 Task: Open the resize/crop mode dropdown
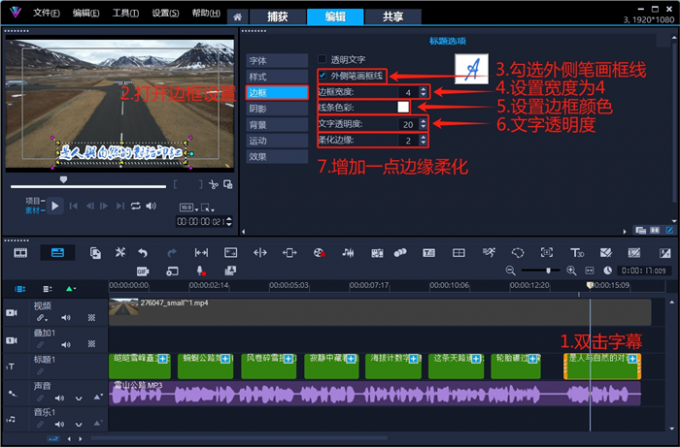pyautogui.click(x=208, y=208)
